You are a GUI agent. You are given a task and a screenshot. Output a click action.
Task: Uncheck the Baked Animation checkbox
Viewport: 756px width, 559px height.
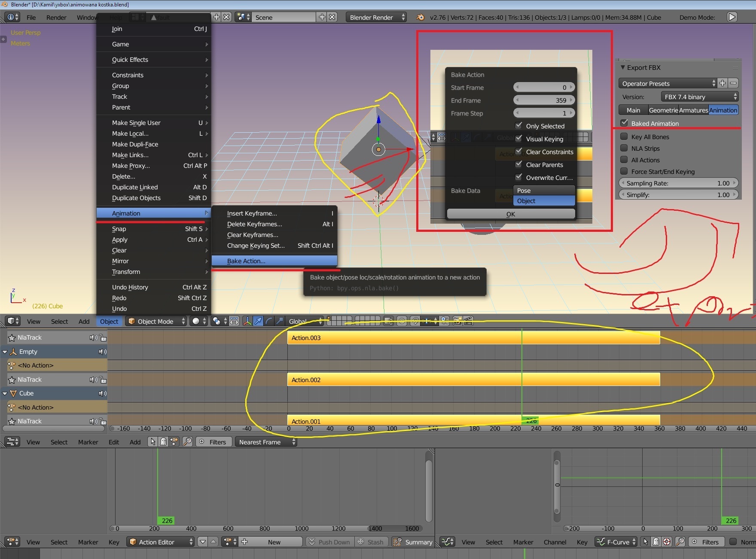(625, 123)
